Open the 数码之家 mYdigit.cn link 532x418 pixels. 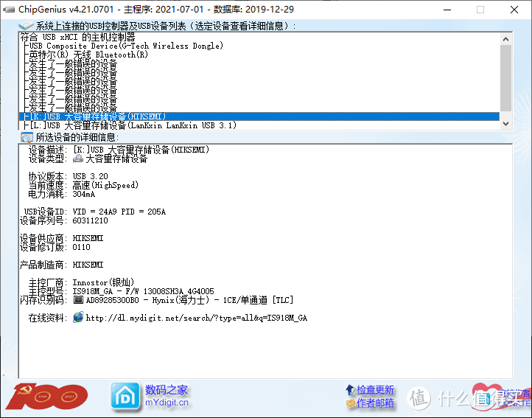click(x=167, y=396)
